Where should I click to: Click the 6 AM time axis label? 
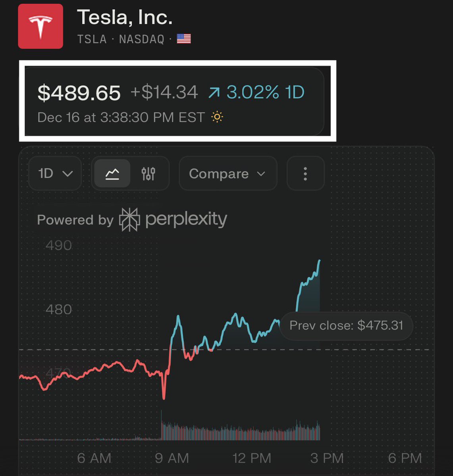coord(94,459)
